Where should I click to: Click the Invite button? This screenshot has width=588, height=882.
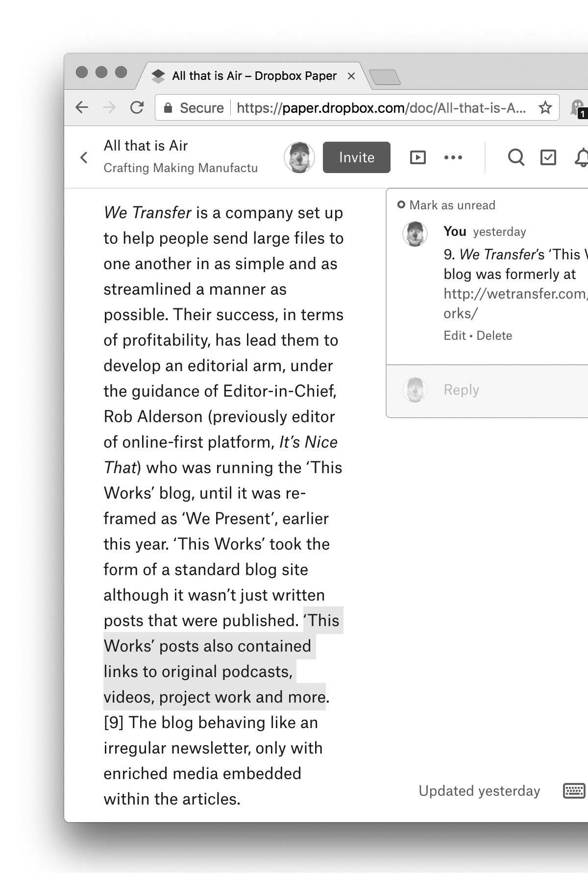pyautogui.click(x=357, y=157)
